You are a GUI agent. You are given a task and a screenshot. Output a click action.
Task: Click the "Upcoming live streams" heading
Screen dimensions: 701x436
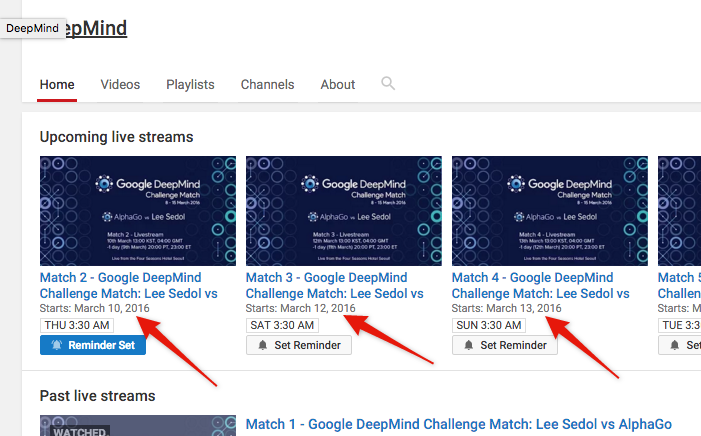pyautogui.click(x=116, y=137)
